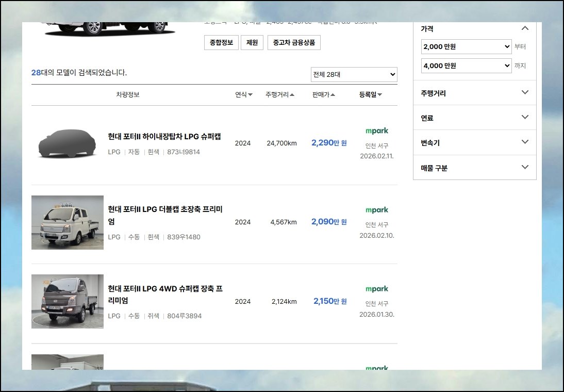Image resolution: width=564 pixels, height=392 pixels.
Task: Click the plate number 804루3894
Action: click(x=184, y=316)
